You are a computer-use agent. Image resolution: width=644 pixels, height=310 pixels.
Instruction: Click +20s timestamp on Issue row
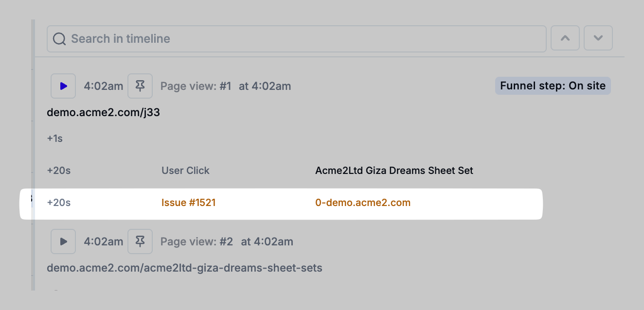click(x=59, y=203)
